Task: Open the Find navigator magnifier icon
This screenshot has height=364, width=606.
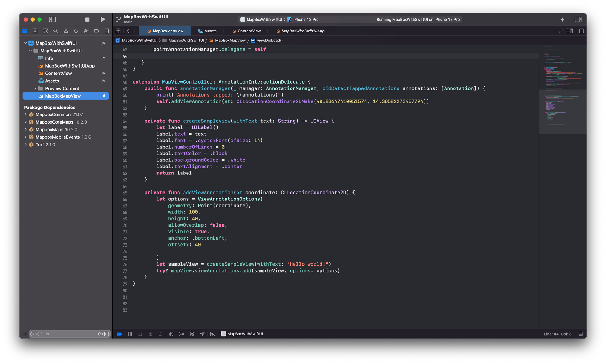Action: click(55, 31)
